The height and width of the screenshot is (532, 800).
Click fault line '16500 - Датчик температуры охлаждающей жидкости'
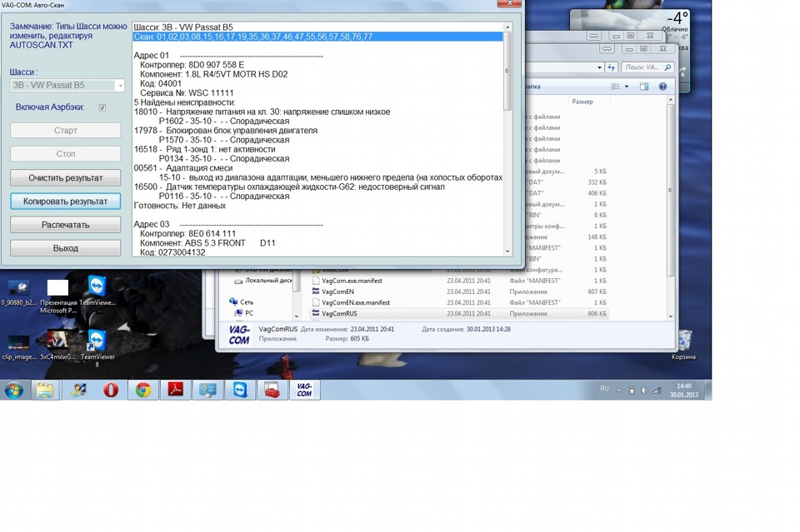(289, 187)
